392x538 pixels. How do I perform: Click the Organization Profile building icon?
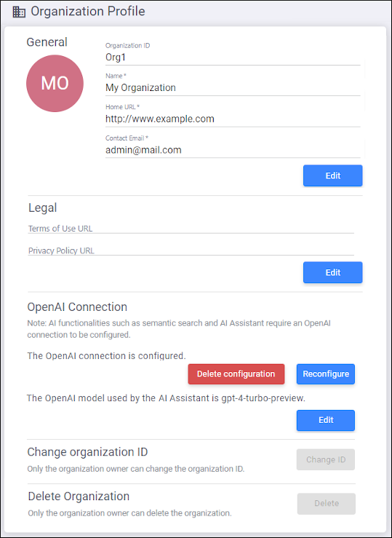[x=19, y=12]
